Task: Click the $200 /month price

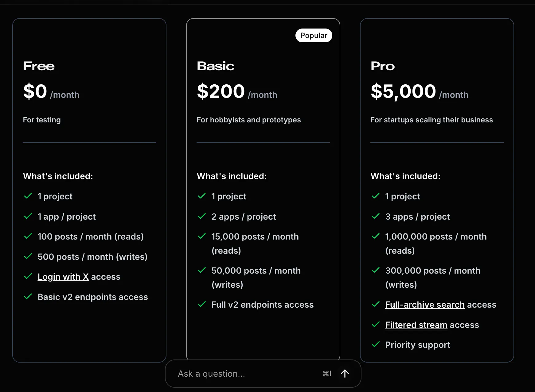Action: tap(237, 92)
